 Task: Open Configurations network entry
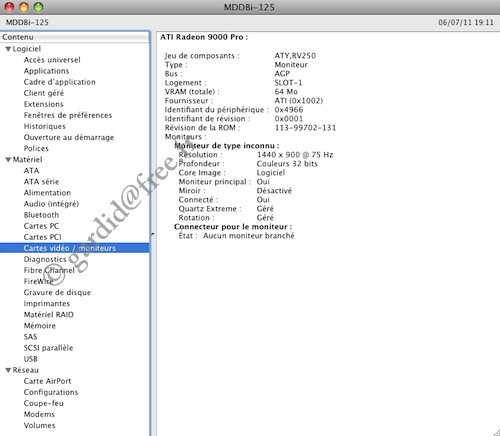[x=51, y=392]
